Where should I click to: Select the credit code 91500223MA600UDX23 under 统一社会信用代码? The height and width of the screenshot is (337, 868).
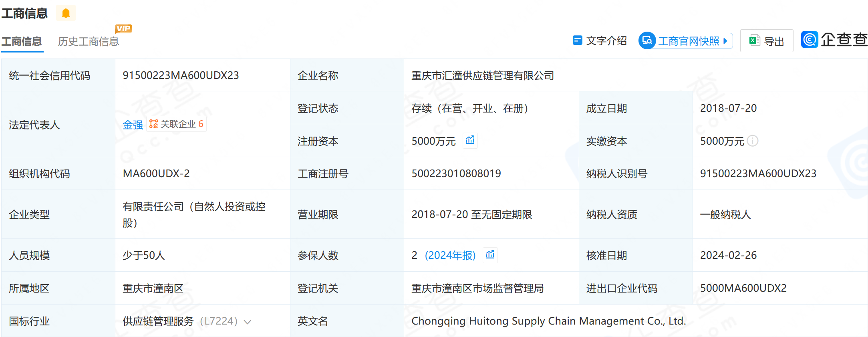point(181,75)
